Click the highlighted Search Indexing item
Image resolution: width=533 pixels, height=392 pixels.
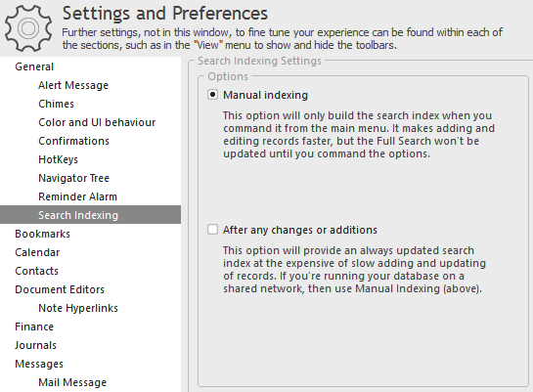90,215
